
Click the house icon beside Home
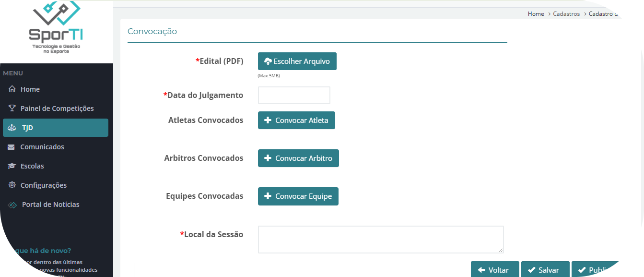(x=12, y=89)
